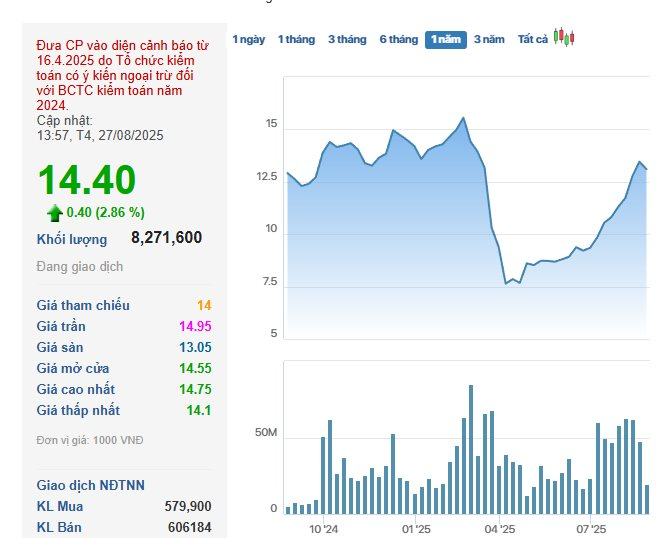The width and height of the screenshot is (660, 538).
Task: Click the price chart peak near 15
Action: click(463, 118)
